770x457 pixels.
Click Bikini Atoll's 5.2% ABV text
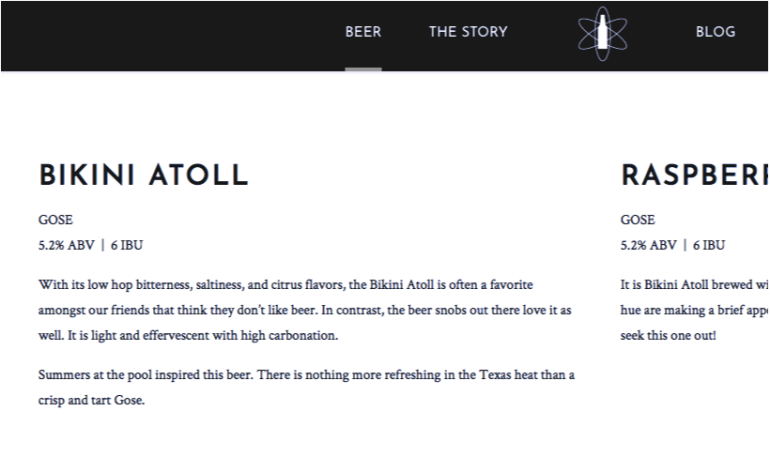pos(66,245)
